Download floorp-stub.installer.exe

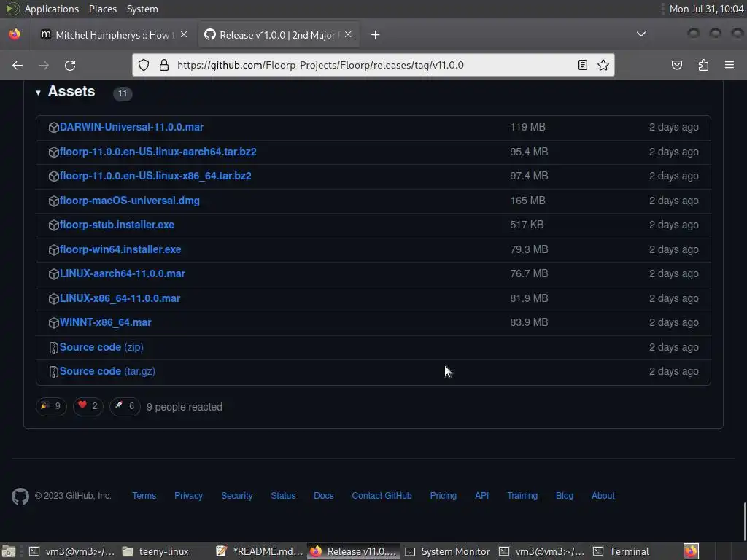pyautogui.click(x=117, y=225)
